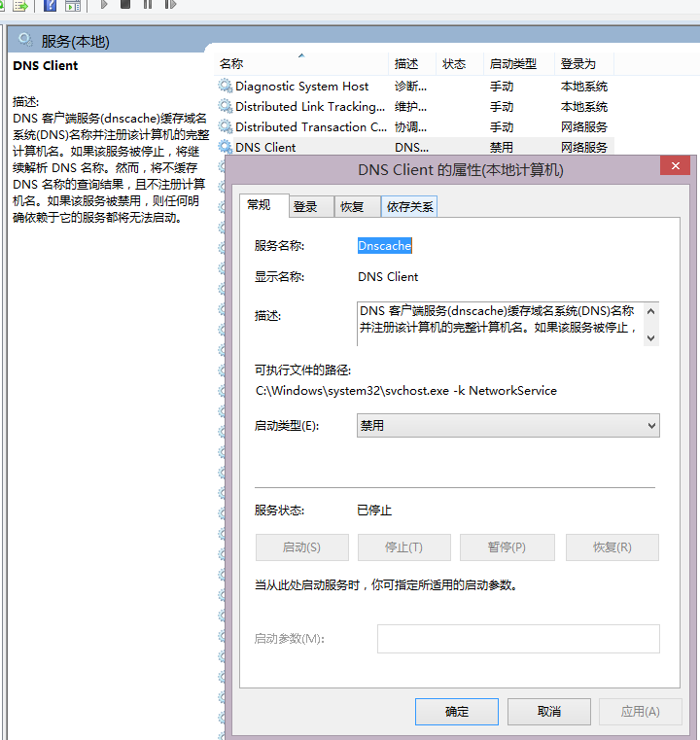
Task: Click the DNS Client display name text
Action: click(x=388, y=276)
